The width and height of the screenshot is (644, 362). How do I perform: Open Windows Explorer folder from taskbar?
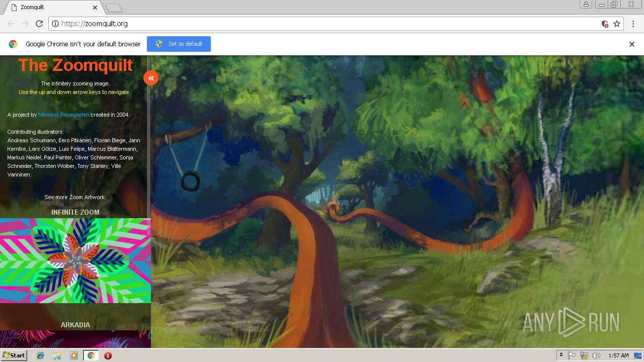coord(57,355)
